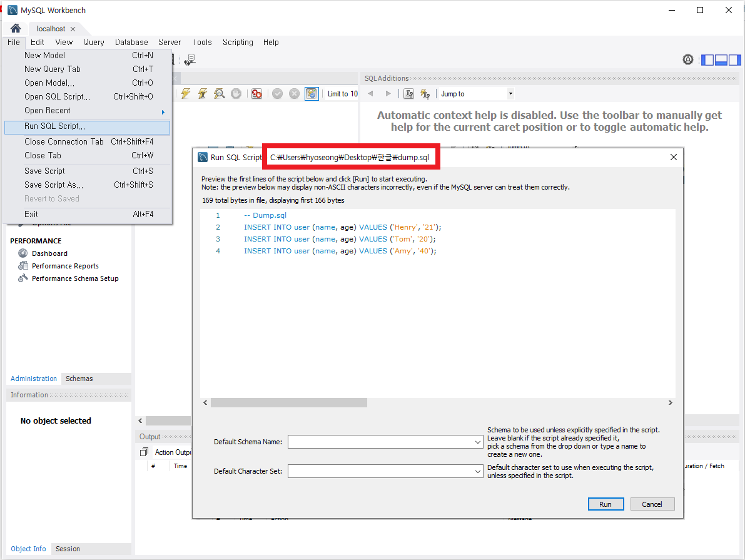Click the Explain query magnifier icon
The width and height of the screenshot is (745, 560).
(220, 94)
